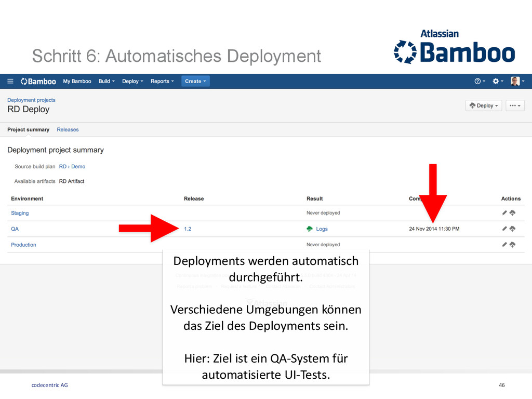The image size is (532, 399).
Task: Click the Actions column header
Action: 511,199
